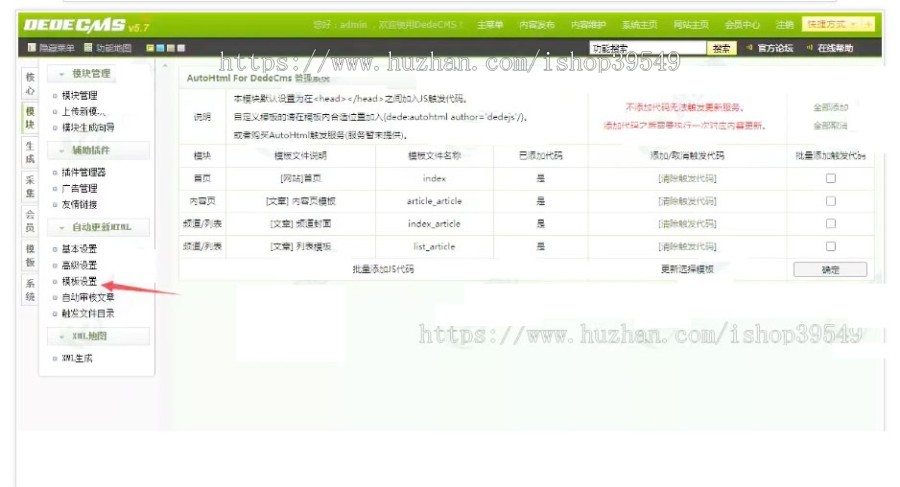The image size is (900, 487).
Task: Open 广告管理 in the sidebar
Action: [79, 188]
